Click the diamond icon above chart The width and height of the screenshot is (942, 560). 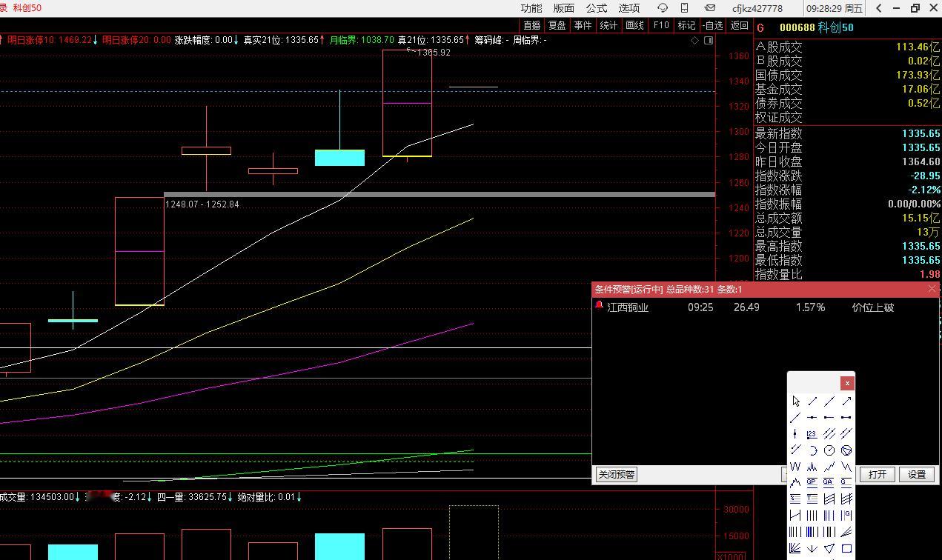point(694,40)
